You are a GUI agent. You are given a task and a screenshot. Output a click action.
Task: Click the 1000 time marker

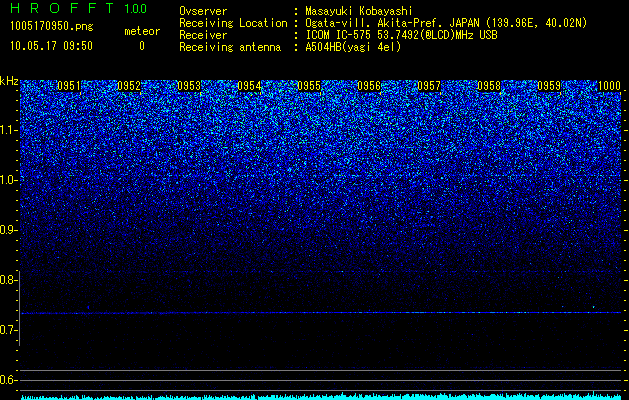click(609, 86)
